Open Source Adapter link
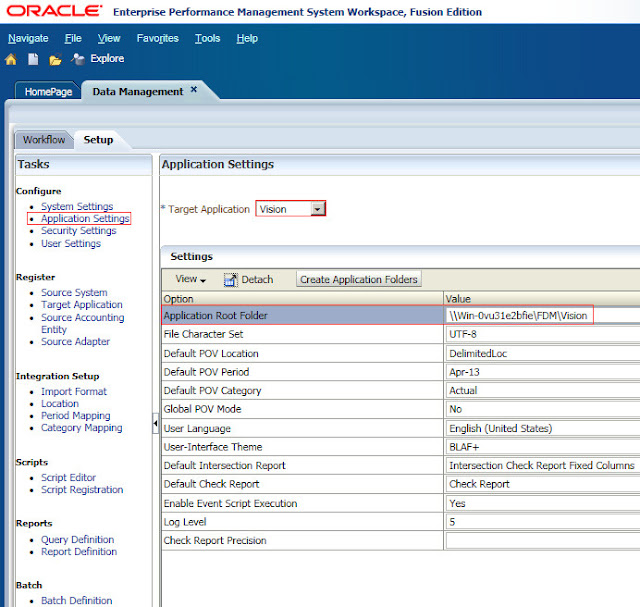Screen dimensions: 640x607 pyautogui.click(x=75, y=341)
